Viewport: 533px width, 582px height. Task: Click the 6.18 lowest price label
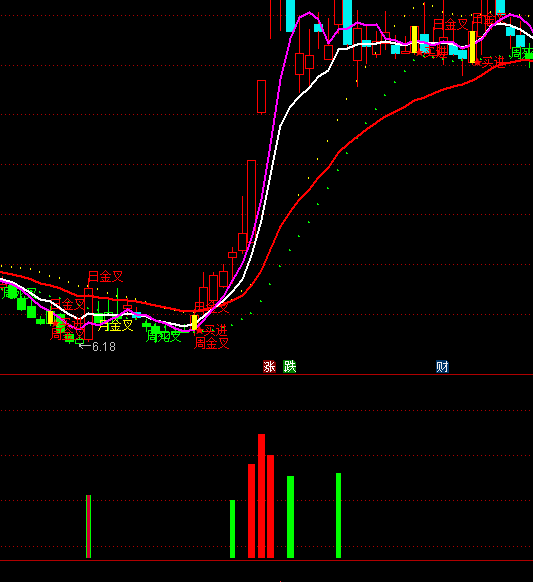[104, 347]
